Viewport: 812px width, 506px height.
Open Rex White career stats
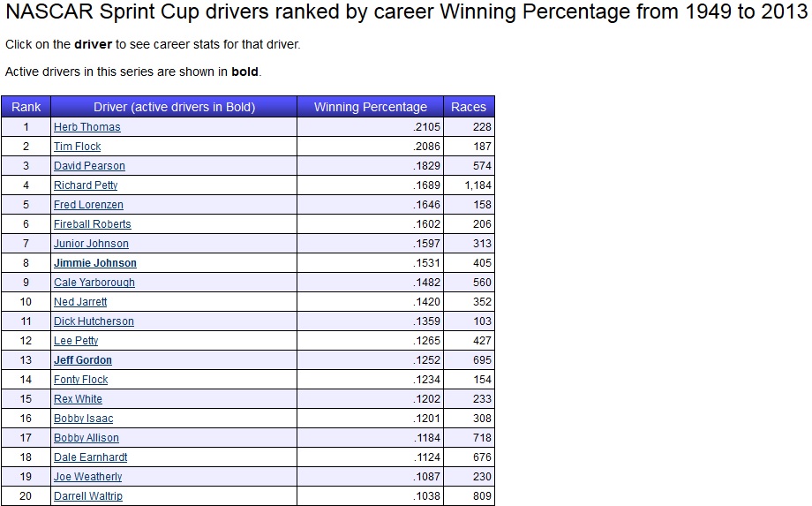point(78,399)
